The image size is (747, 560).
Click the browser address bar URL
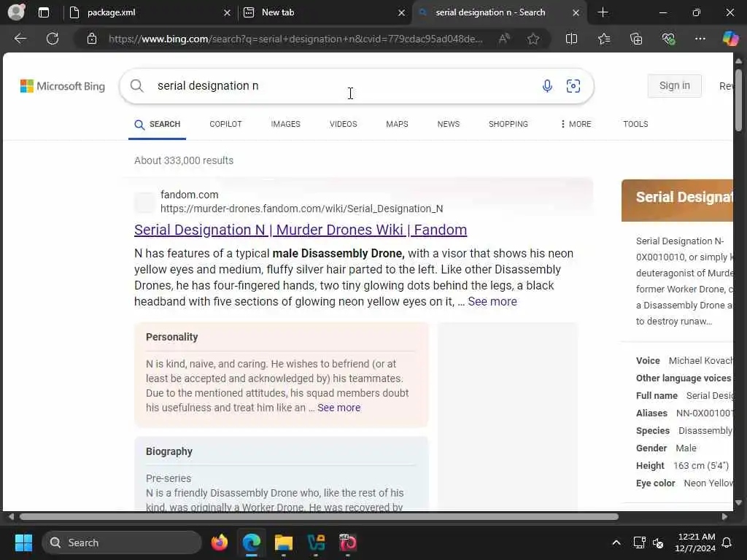[x=295, y=39]
